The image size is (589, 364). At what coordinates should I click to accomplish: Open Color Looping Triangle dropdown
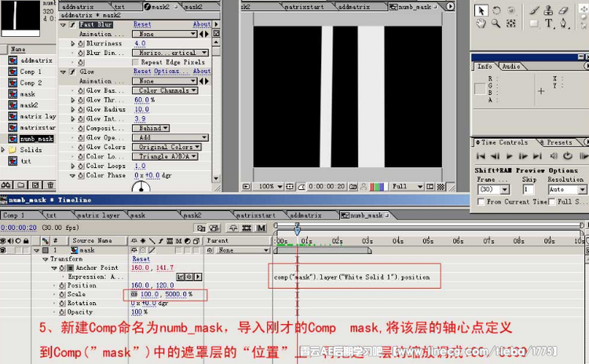(x=165, y=156)
